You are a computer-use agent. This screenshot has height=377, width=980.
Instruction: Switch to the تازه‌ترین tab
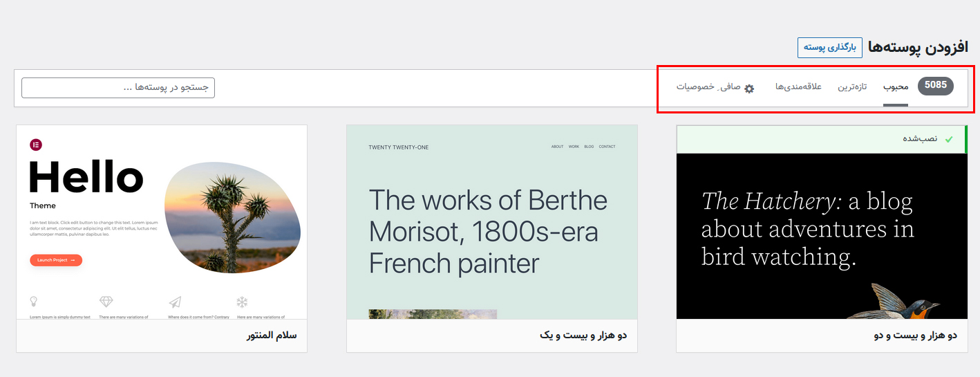click(853, 87)
